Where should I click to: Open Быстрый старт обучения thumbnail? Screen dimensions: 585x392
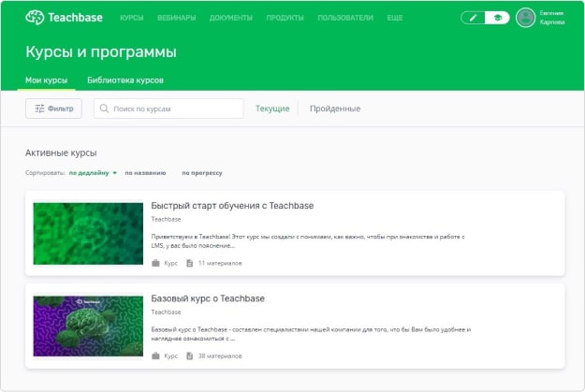pos(88,234)
